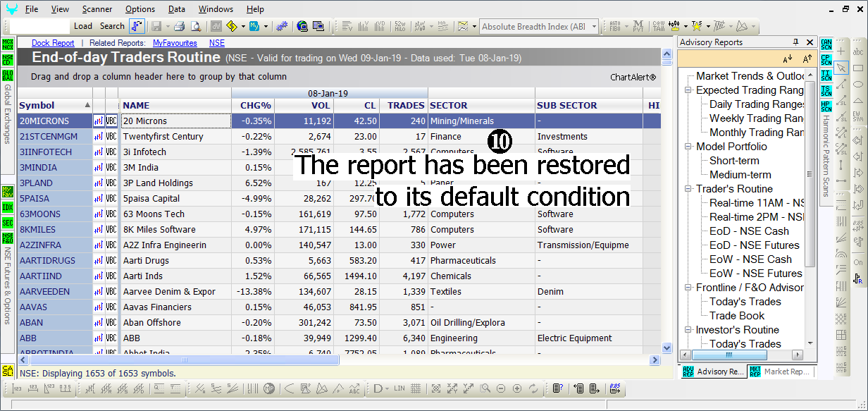Click the zoom in magnifier icon
This screenshot has height=411, width=868.
coord(517,388)
